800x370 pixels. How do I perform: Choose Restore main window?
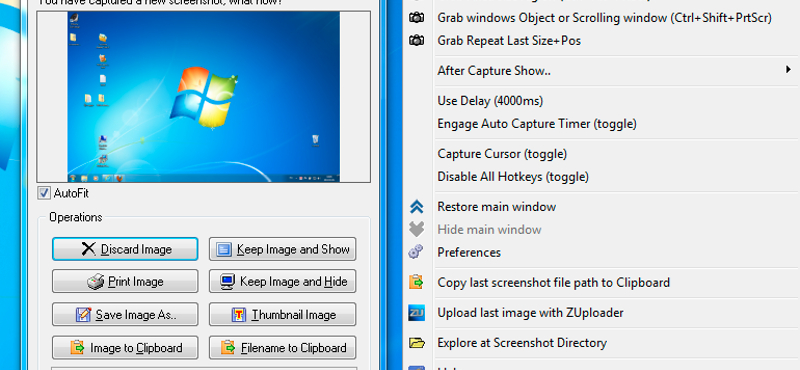point(496,207)
